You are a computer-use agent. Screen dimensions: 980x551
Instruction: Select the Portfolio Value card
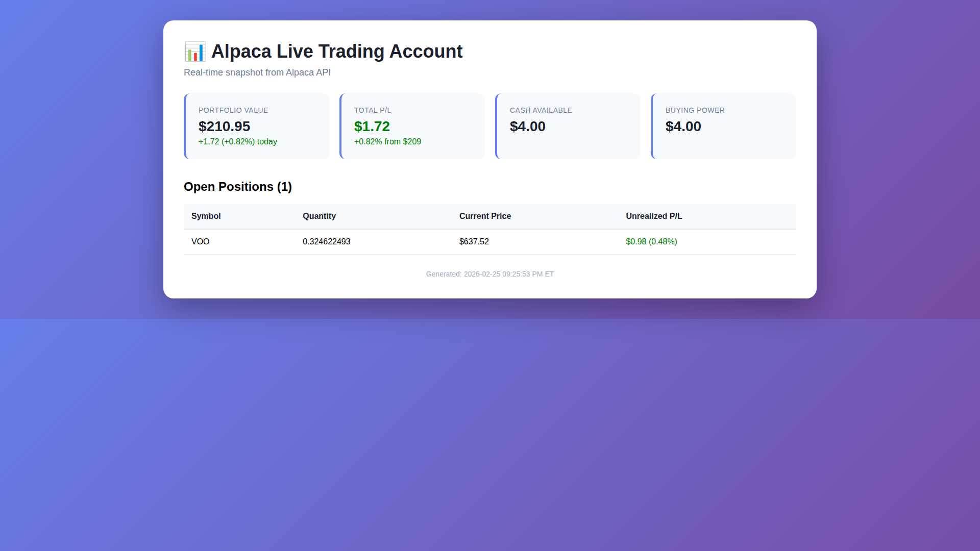click(256, 126)
